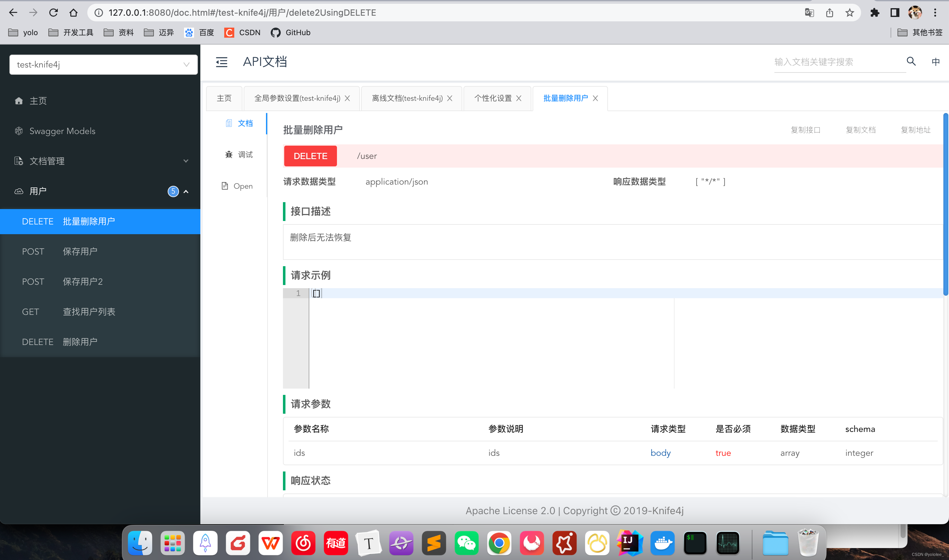Click the Google Translate icon in the address bar
The image size is (949, 560).
point(809,13)
